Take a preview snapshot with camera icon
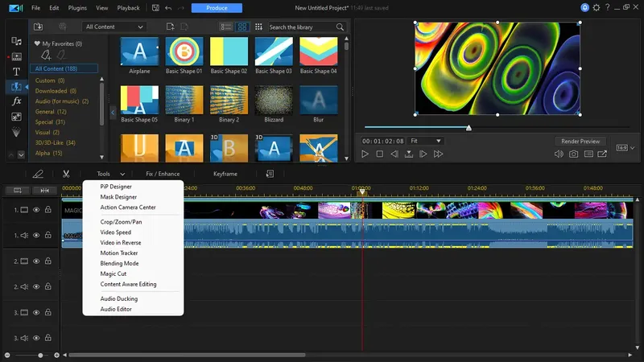 [x=573, y=154]
